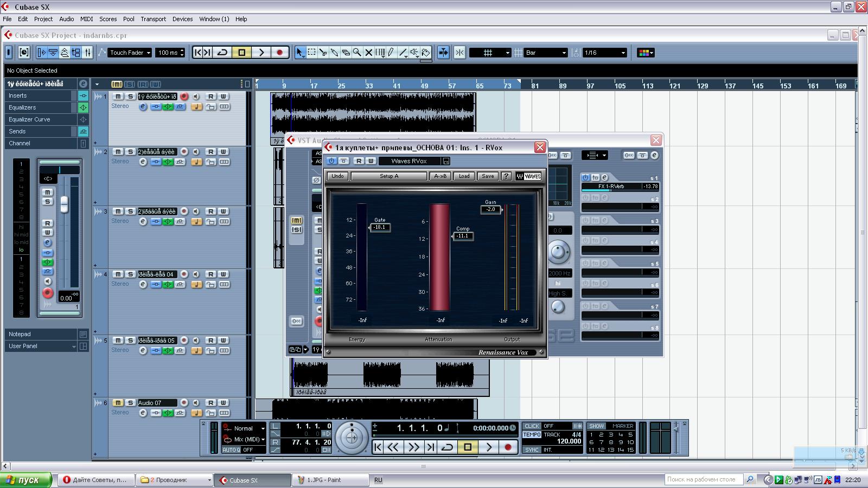Click A->B copy button in RVox
This screenshot has width=868, height=488.
tap(440, 176)
